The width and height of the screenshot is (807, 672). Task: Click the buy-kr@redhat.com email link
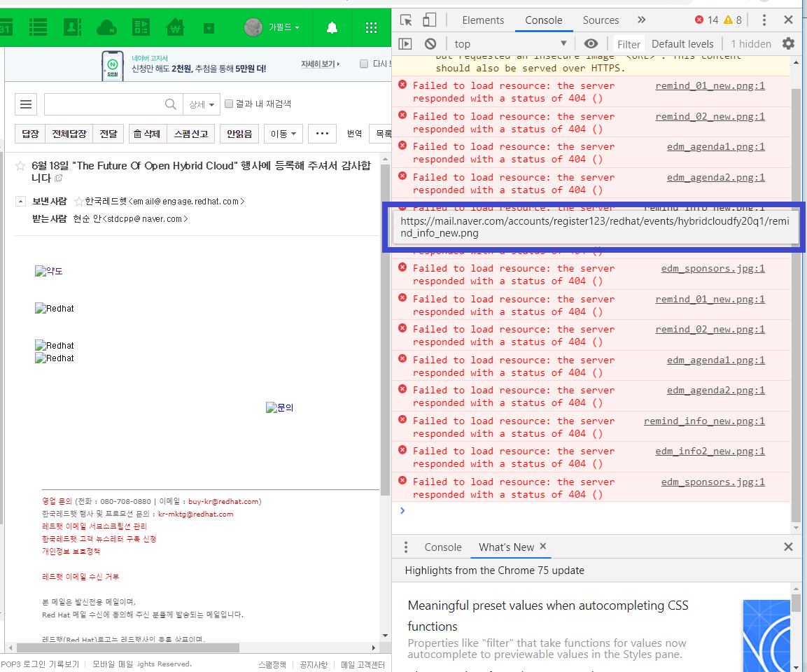pos(223,501)
